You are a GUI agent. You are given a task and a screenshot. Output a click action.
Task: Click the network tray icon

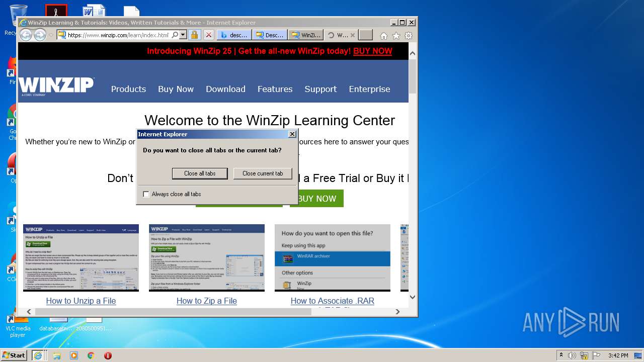[x=584, y=355]
